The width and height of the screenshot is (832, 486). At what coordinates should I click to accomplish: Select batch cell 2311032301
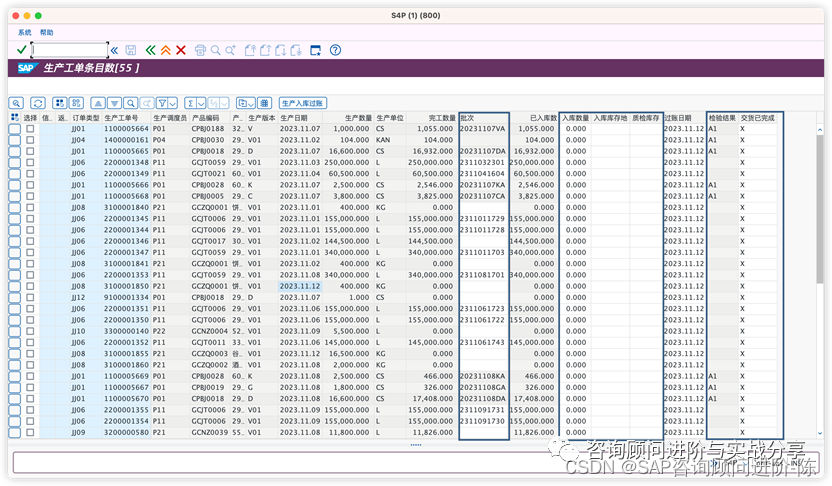(x=482, y=162)
